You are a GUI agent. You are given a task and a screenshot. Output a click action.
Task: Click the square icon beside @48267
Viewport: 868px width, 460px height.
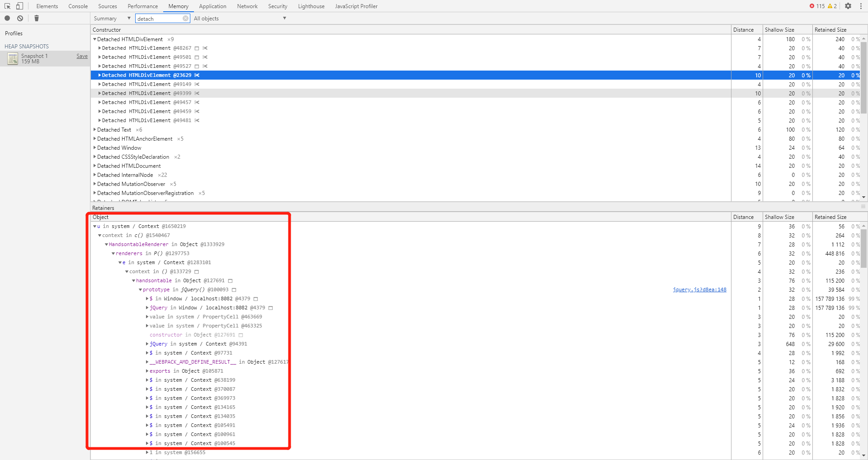pos(197,48)
